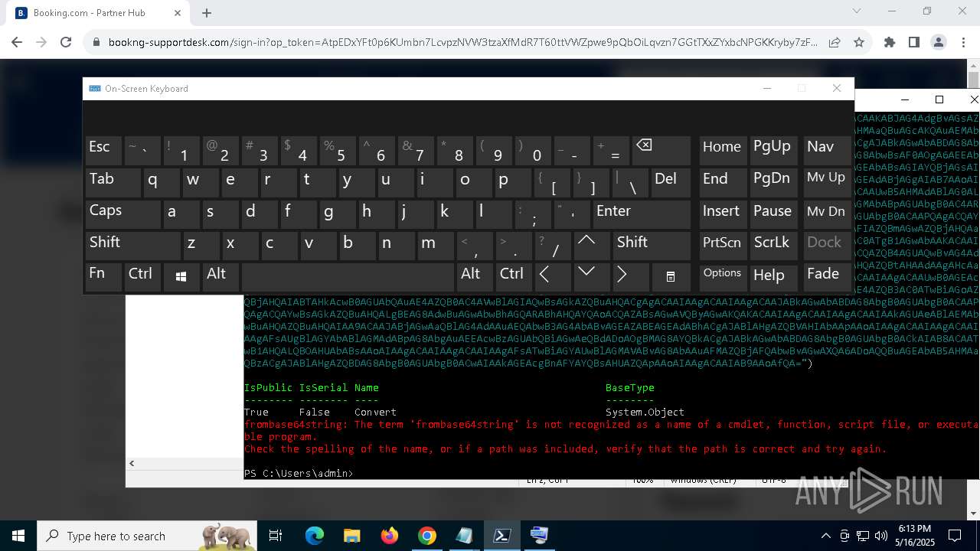Screen dimensions: 980x551
Task: Tap the Windows logo key on keyboard
Action: click(181, 277)
